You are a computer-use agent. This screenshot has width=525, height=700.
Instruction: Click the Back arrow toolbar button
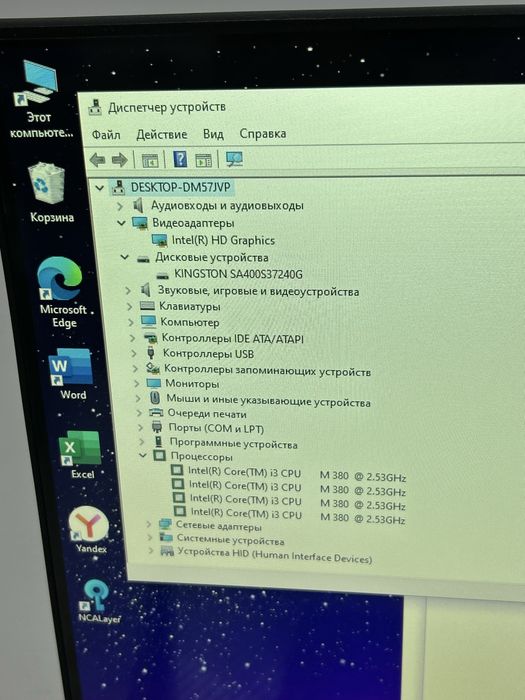point(97,160)
